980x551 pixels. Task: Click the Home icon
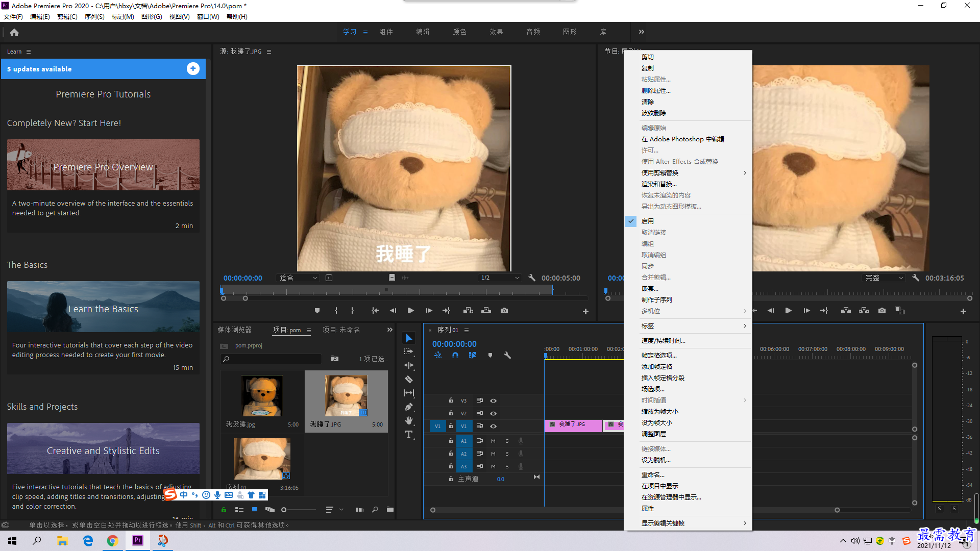tap(14, 32)
